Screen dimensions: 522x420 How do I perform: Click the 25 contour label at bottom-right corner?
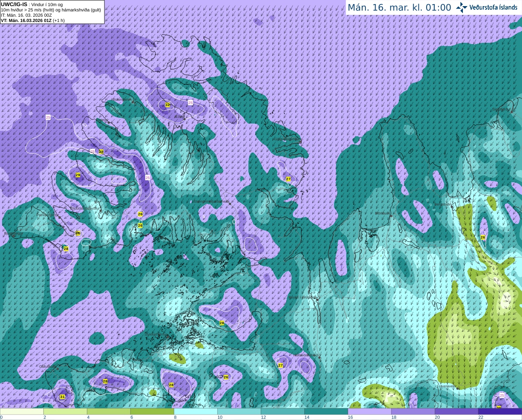coord(502,396)
